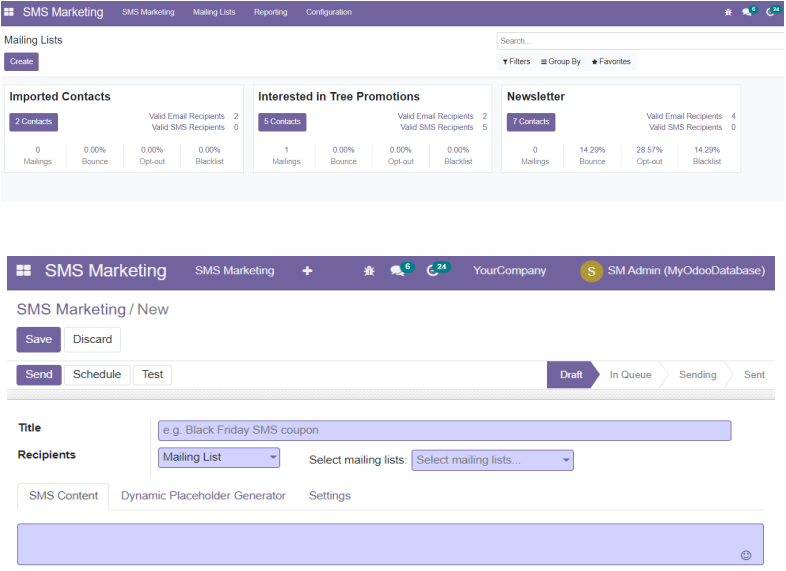786x571 pixels.
Task: Open the Select mailing lists dropdown
Action: [493, 460]
